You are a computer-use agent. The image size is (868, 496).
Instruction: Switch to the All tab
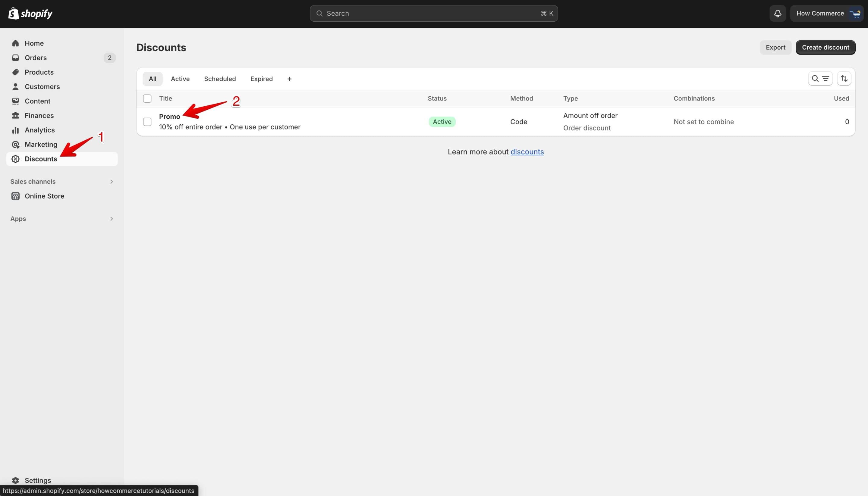click(153, 79)
